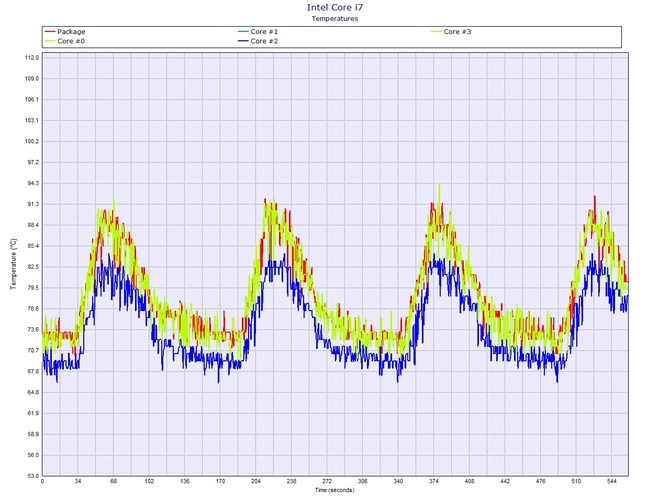
Task: Click the Core #1 legend entry
Action: 258,32
